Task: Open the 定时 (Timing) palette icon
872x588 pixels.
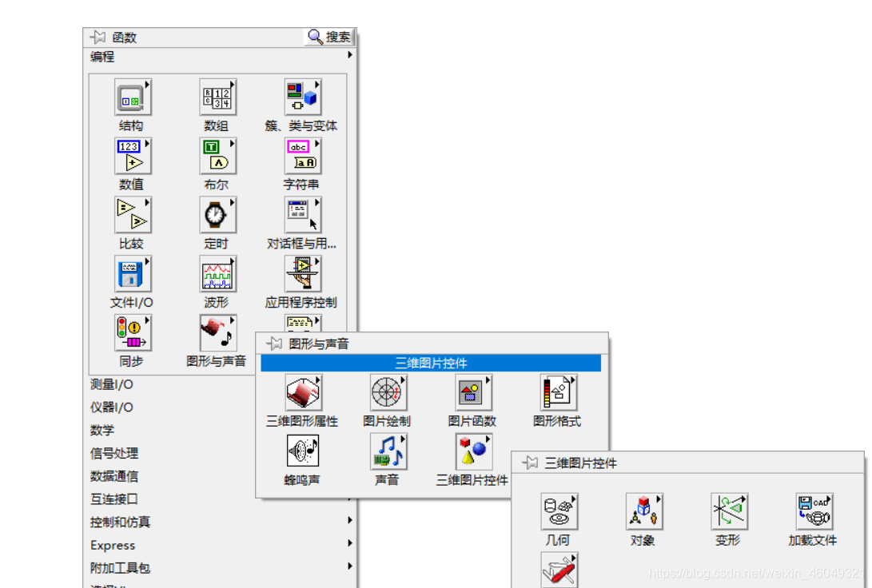Action: (217, 215)
